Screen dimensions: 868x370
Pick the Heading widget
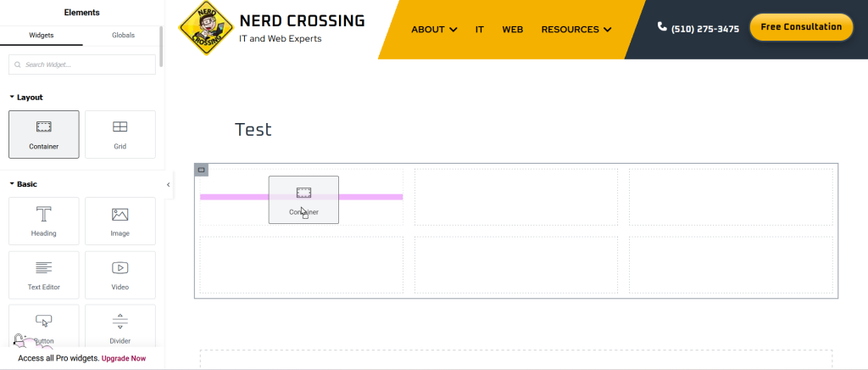[44, 221]
